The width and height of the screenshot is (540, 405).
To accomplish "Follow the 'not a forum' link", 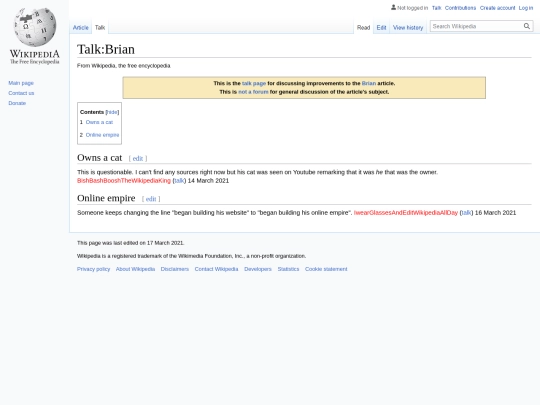I will click(x=253, y=92).
